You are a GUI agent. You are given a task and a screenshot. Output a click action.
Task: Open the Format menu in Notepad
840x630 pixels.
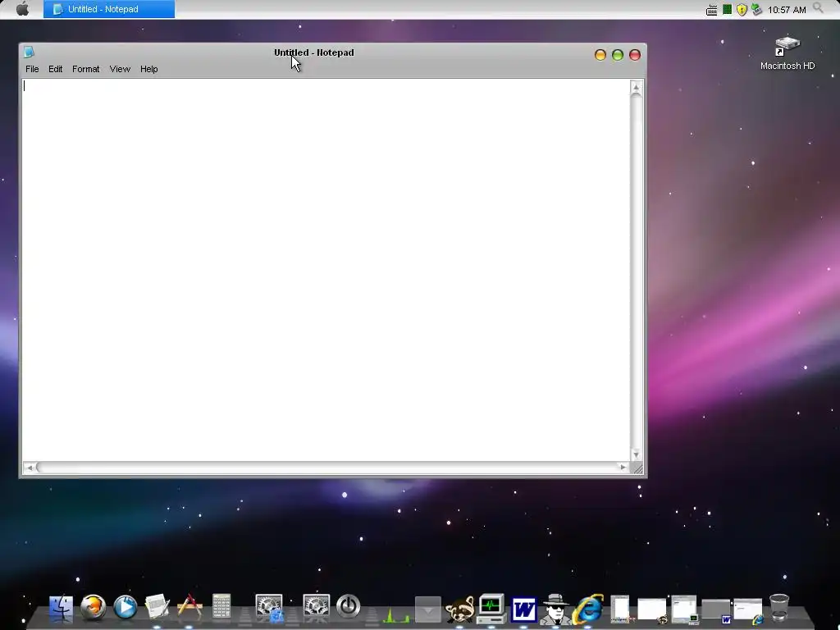point(85,69)
